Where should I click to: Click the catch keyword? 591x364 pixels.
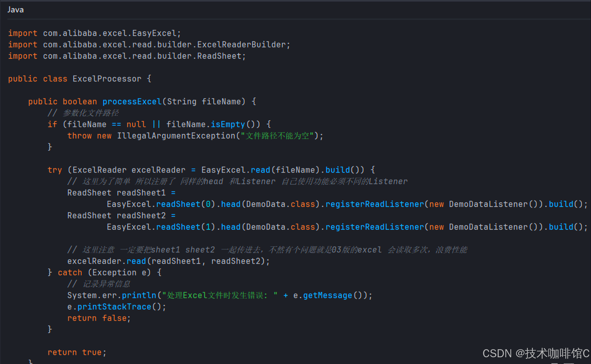70,273
